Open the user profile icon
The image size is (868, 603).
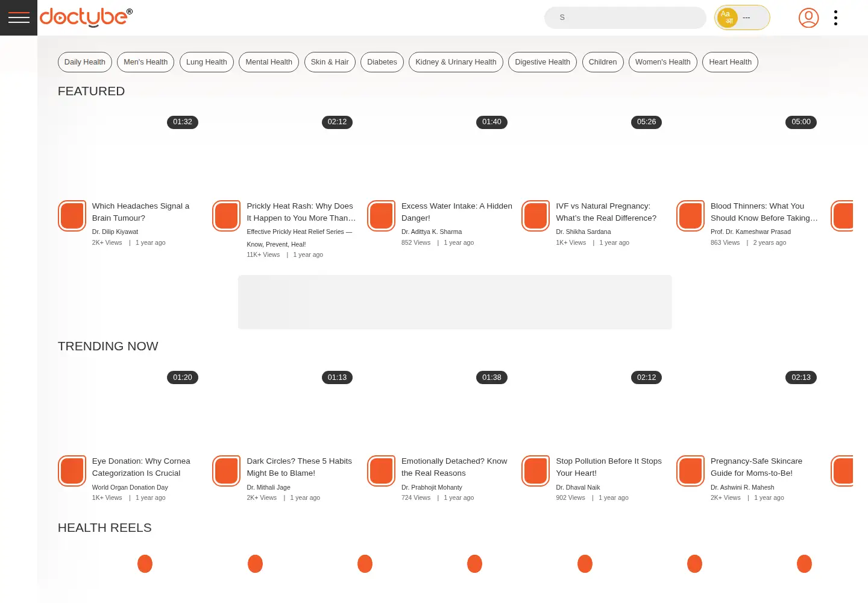coord(808,18)
